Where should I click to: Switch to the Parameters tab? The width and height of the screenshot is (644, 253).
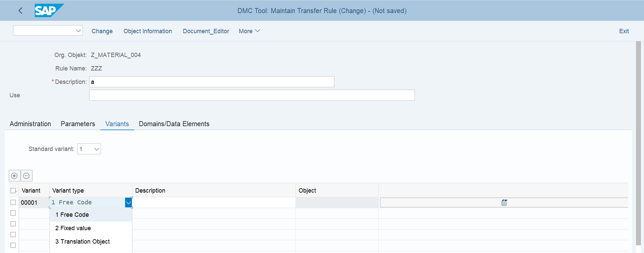coord(78,124)
